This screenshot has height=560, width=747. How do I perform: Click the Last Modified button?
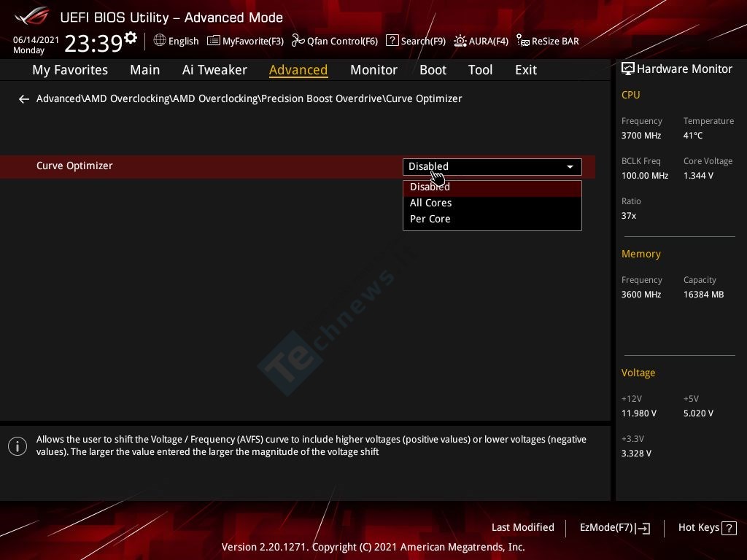click(x=522, y=528)
